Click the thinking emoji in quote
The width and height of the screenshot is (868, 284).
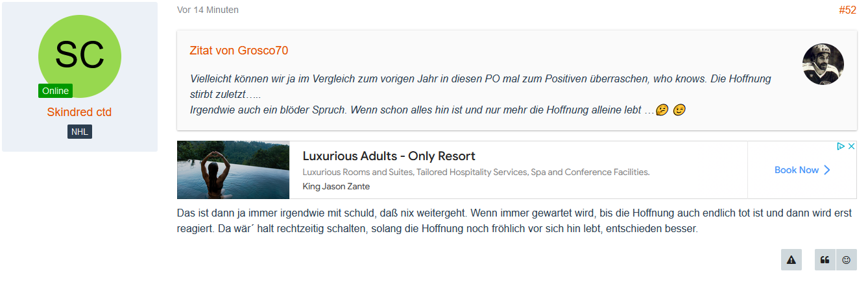(x=662, y=110)
